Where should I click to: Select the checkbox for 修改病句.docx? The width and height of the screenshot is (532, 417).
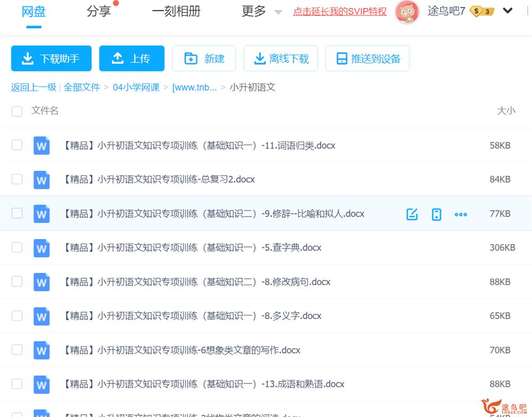[17, 281]
